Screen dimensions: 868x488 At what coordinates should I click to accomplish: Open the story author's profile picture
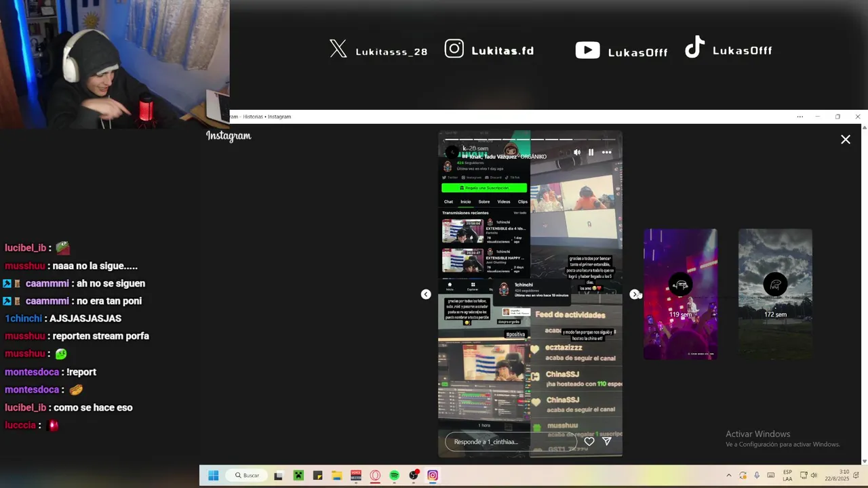coord(452,152)
